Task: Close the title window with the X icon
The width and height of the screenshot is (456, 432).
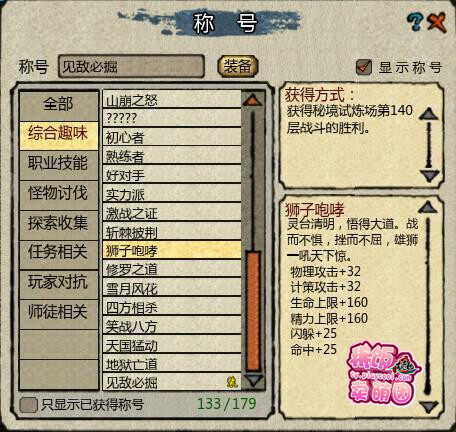Action: (x=437, y=22)
